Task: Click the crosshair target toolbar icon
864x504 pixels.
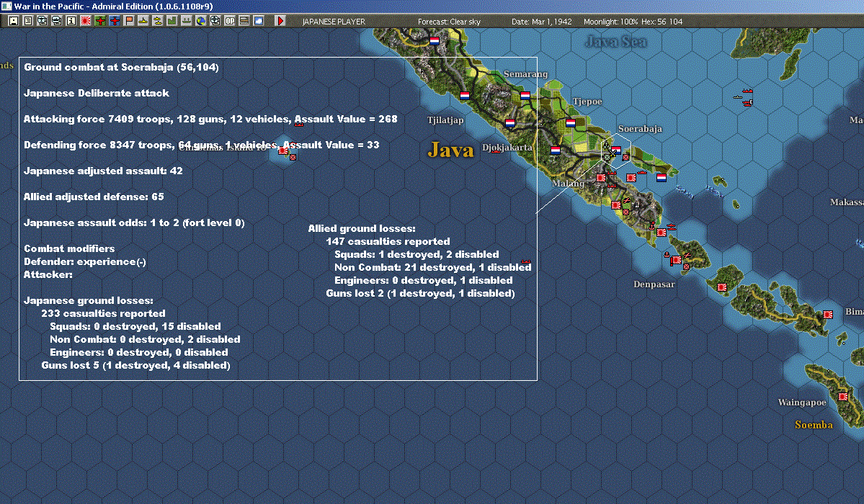Action: pos(215,21)
